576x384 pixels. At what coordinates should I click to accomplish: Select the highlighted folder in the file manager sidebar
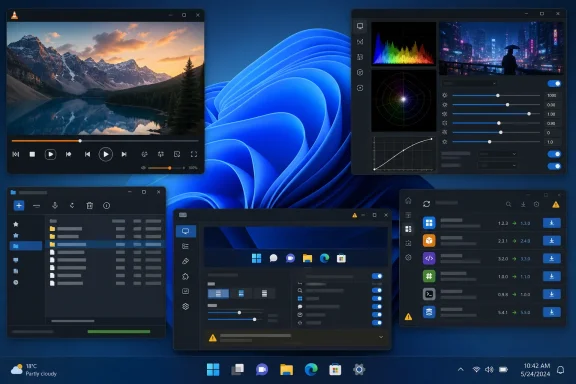click(25, 246)
